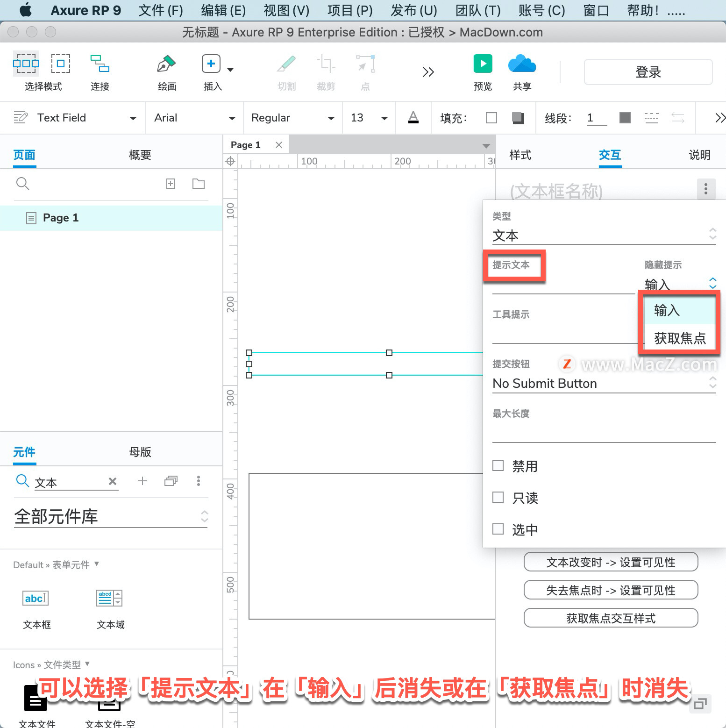This screenshot has height=728, width=726.
Task: Click the Share (共享) cloud icon
Action: 522,64
